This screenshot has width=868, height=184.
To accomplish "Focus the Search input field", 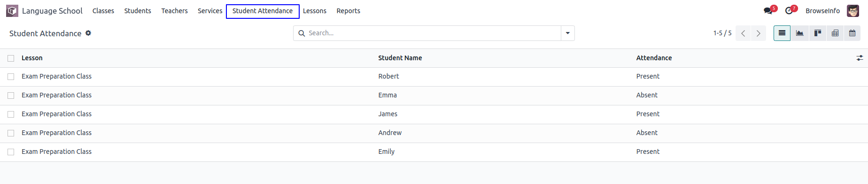I will click(x=432, y=33).
